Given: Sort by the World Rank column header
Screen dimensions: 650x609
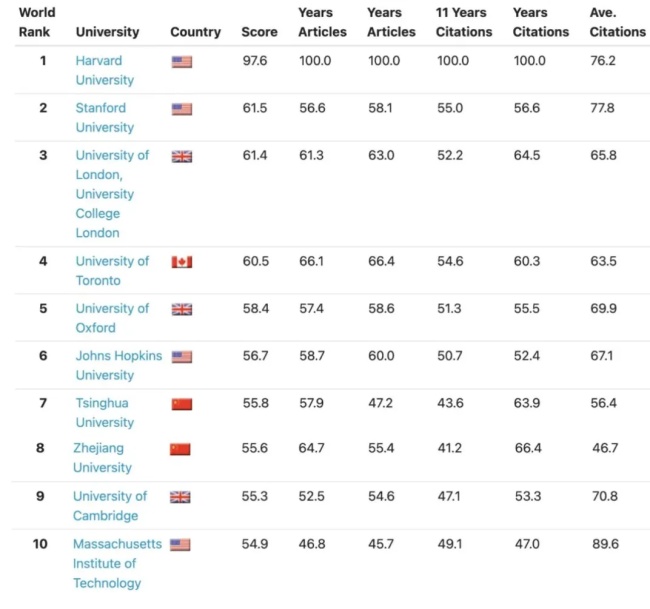Looking at the screenshot, I should point(37,22).
